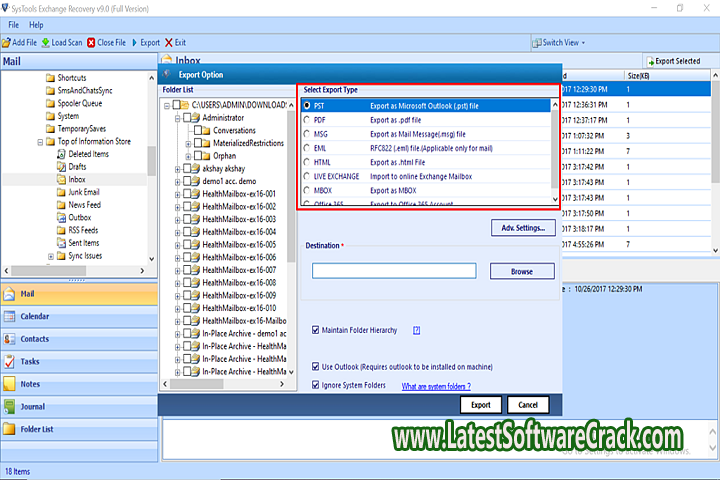Open the Help menu
Image resolution: width=720 pixels, height=480 pixels.
[36, 23]
